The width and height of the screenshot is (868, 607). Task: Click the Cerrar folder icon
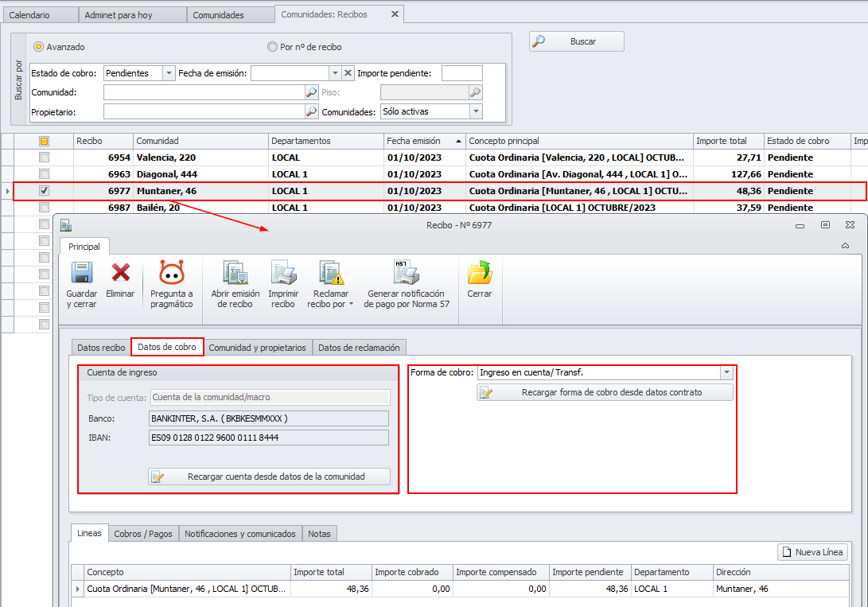(480, 273)
